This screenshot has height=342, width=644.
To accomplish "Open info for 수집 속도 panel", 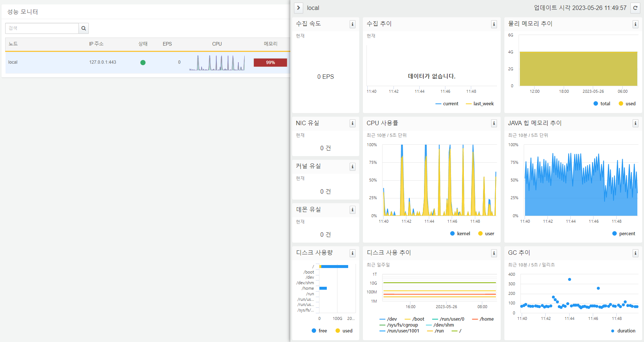I will point(353,24).
